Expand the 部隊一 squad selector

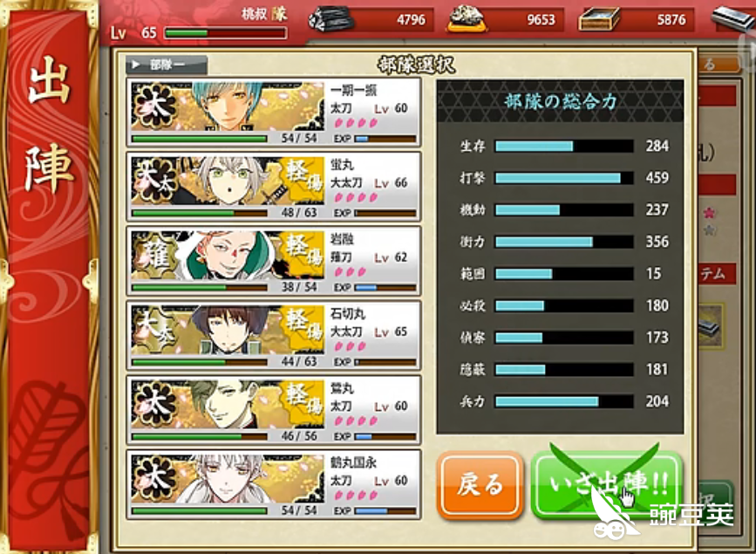[x=167, y=65]
